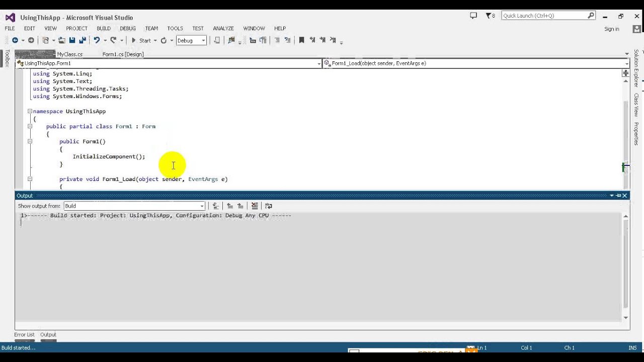Open the Debug configuration dropdown

(x=191, y=40)
